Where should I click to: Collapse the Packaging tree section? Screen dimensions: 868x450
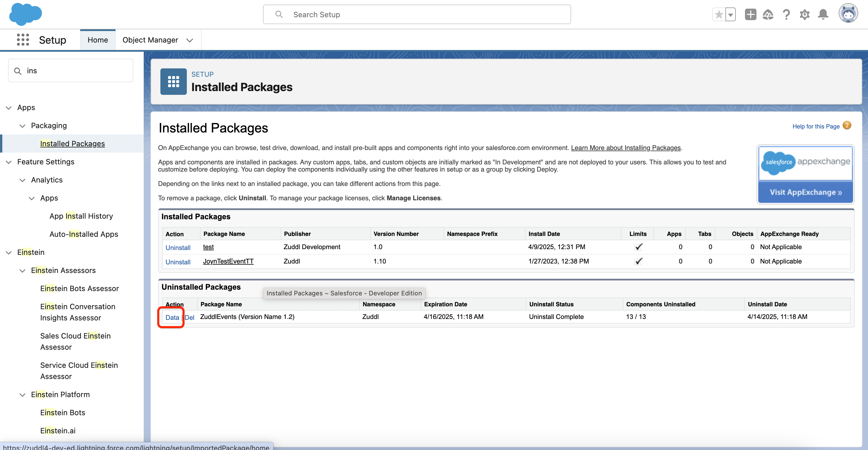click(22, 126)
